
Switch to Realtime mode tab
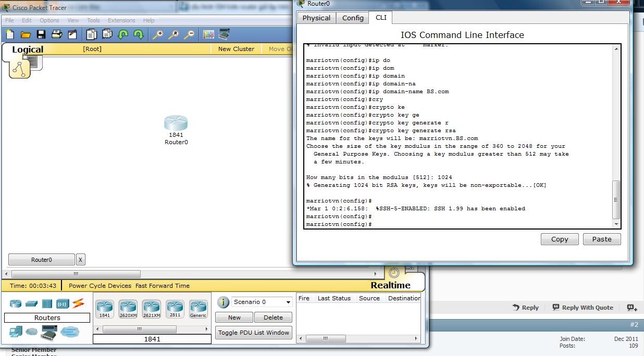click(x=390, y=285)
